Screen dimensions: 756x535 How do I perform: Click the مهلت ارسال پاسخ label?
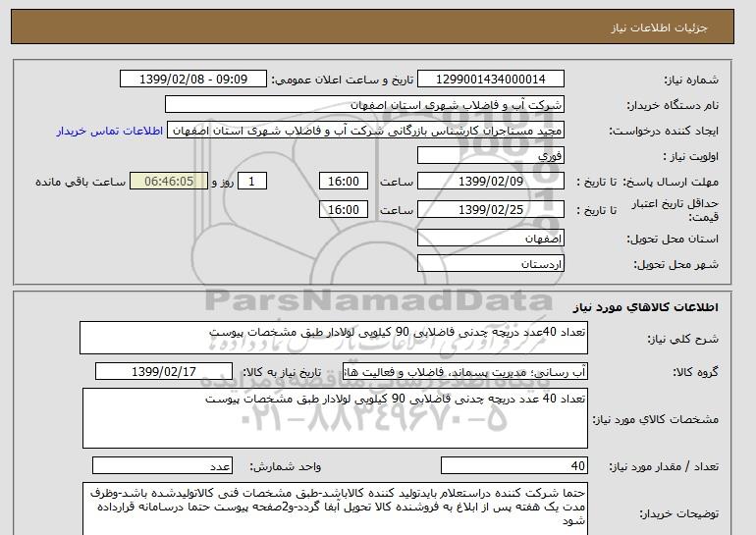[x=672, y=182]
